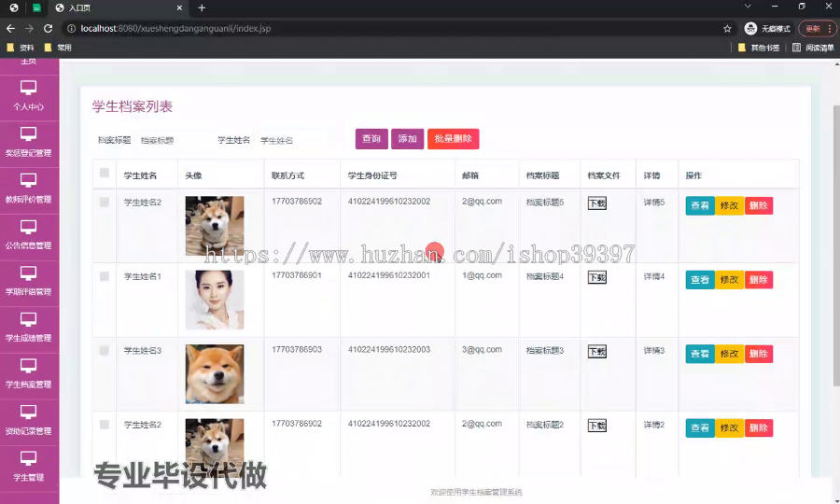
Task: Download file for 档案标题3 row
Action: click(596, 351)
